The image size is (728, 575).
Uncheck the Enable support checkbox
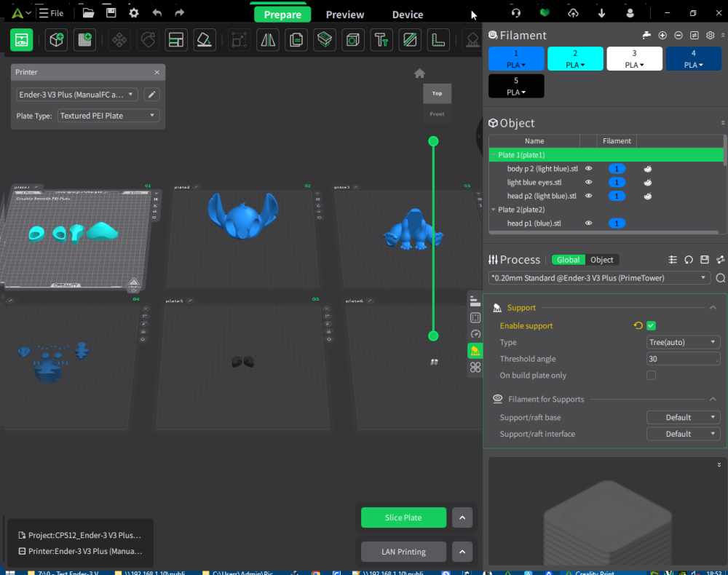click(651, 326)
